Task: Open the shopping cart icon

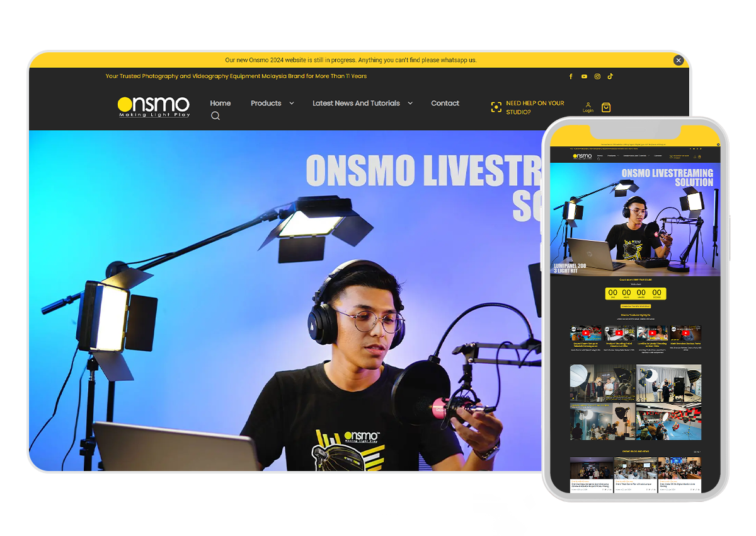Action: tap(606, 108)
